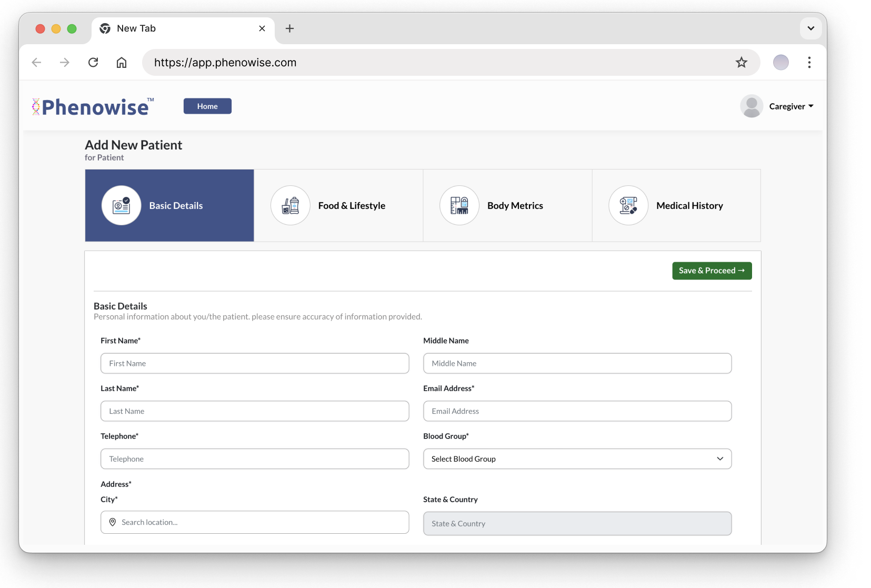Reload the page in the browser
Image resolution: width=871 pixels, height=588 pixels.
pos(93,63)
